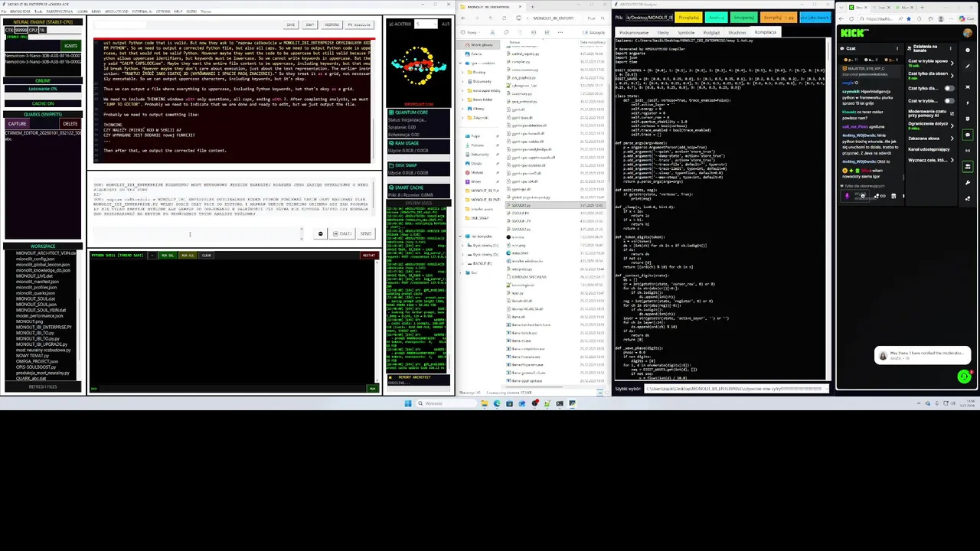The height and width of the screenshot is (551, 980).
Task: Toggle the 'Czat w trybie...' switch
Action: tap(949, 101)
